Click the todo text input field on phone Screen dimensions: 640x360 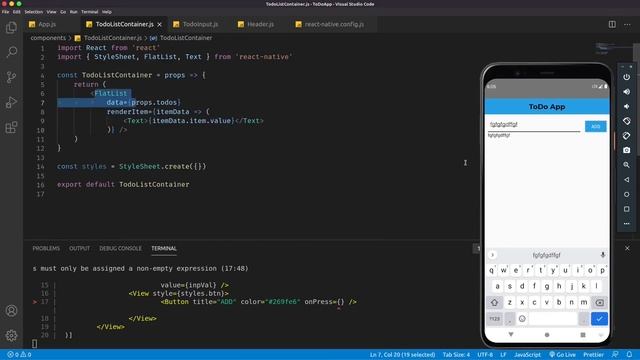point(534,125)
